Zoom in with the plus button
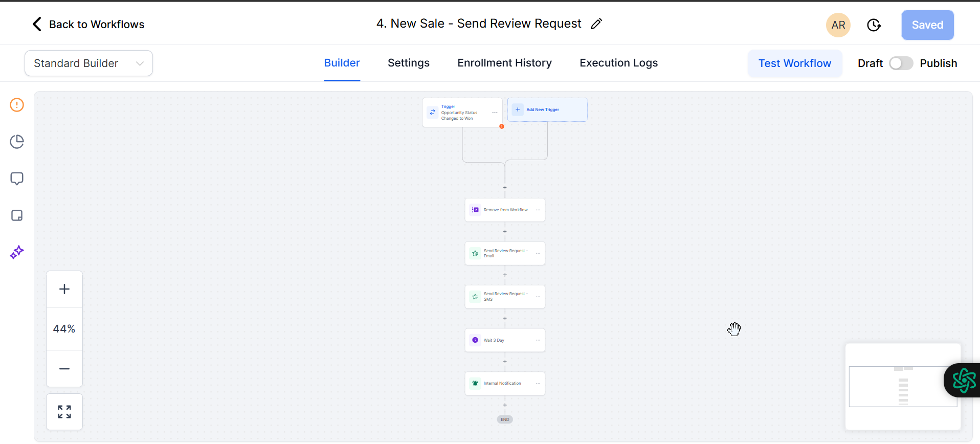The width and height of the screenshot is (980, 444). click(64, 289)
